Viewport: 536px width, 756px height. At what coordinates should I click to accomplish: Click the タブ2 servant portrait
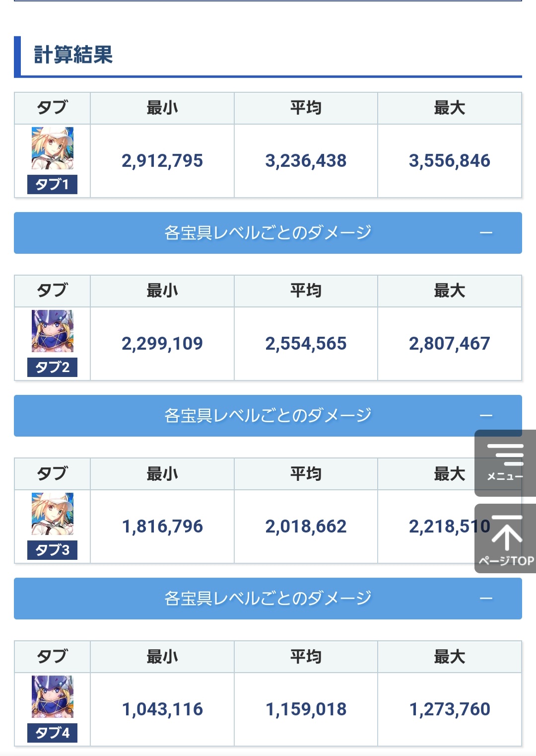(x=53, y=331)
